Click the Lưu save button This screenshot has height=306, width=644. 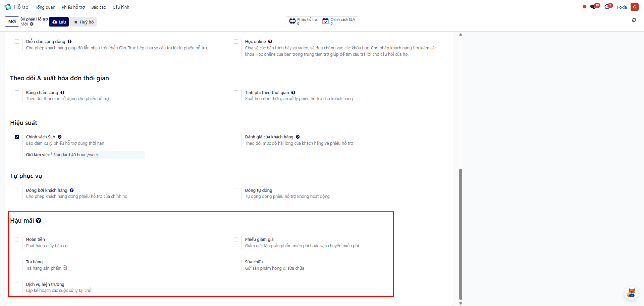(x=59, y=22)
